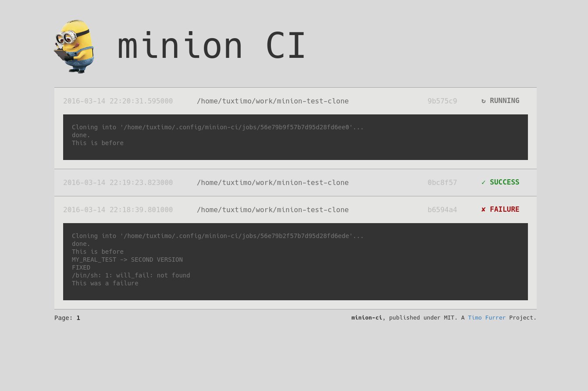Click the SUCCESS checkmark icon
This screenshot has height=391, width=588.
[483, 182]
